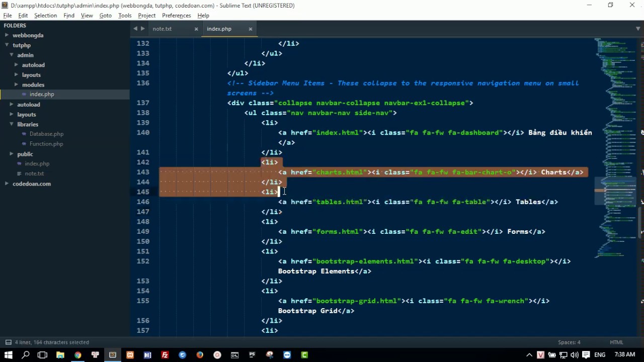Open the Project menu
The height and width of the screenshot is (362, 644).
[x=147, y=16]
